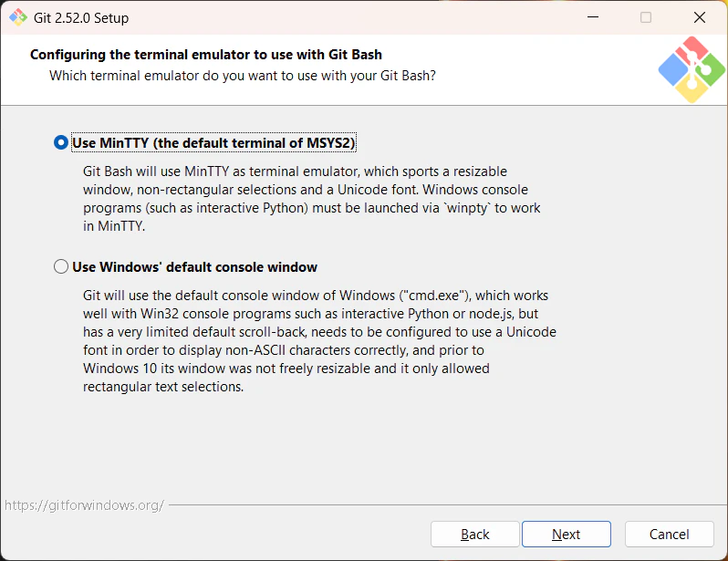
Task: Click the large Git logo in header
Action: point(692,69)
